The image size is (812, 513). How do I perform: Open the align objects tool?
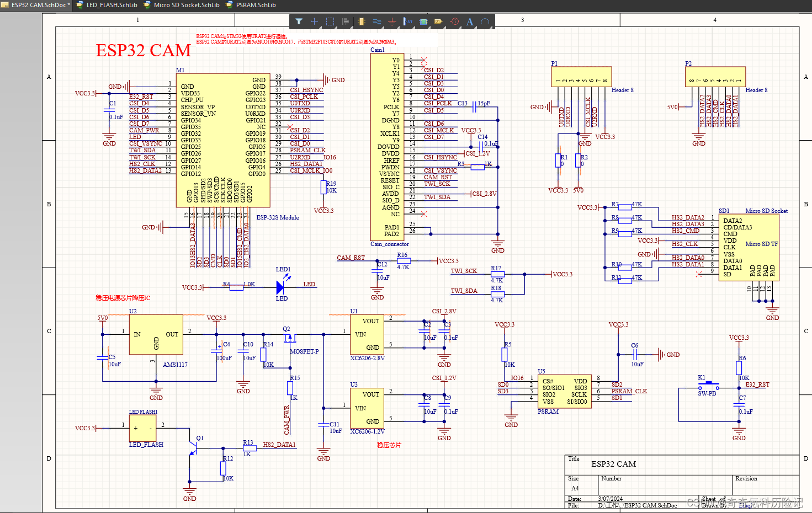point(346,22)
